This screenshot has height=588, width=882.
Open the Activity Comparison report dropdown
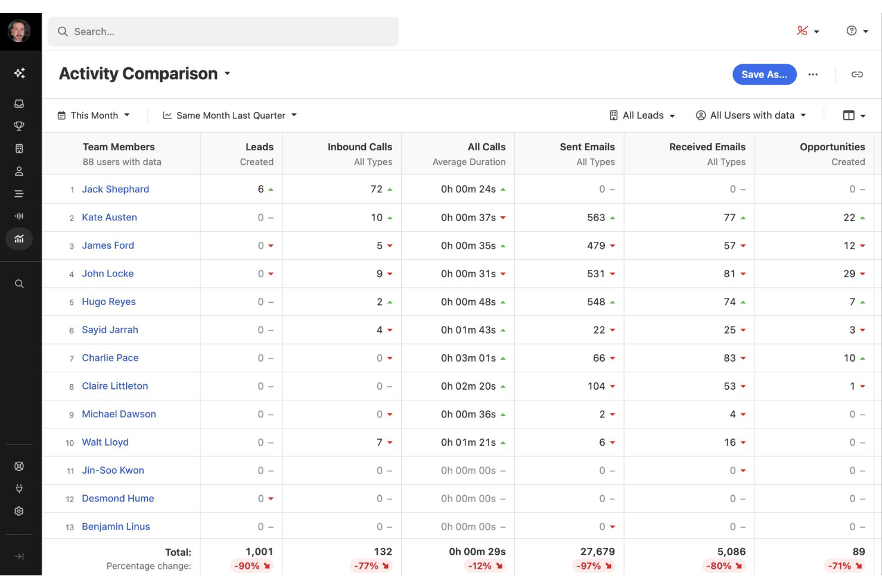click(145, 74)
